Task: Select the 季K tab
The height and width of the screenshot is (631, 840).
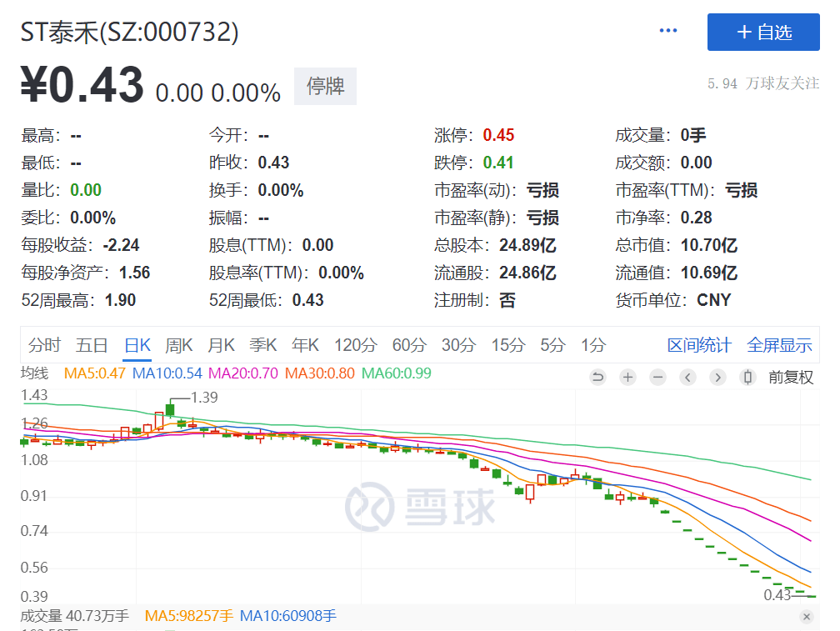Action: pos(263,345)
